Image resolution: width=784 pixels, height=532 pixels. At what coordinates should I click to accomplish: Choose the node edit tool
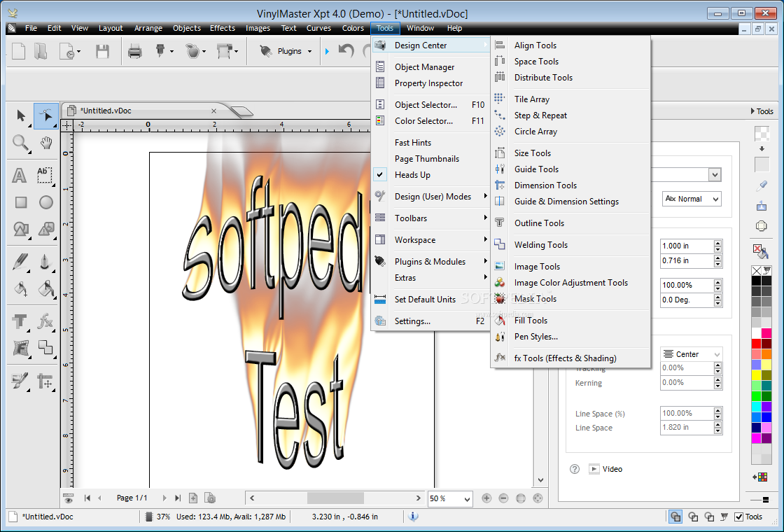(x=46, y=116)
